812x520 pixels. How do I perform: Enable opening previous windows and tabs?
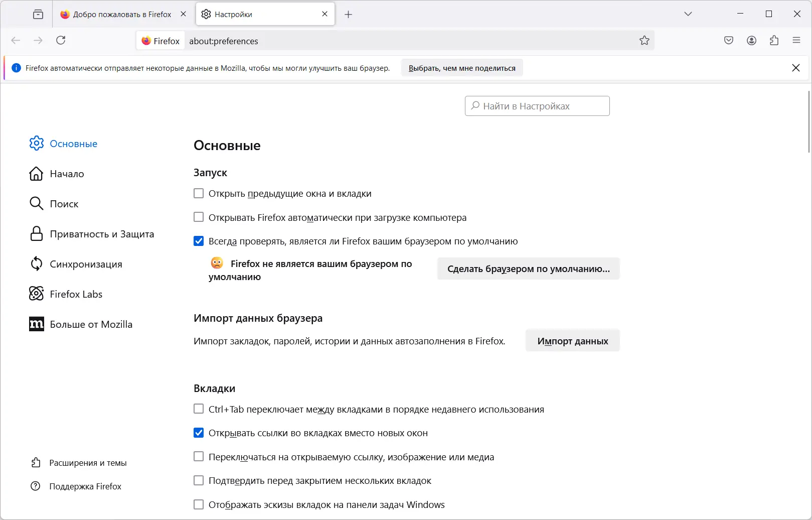199,194
